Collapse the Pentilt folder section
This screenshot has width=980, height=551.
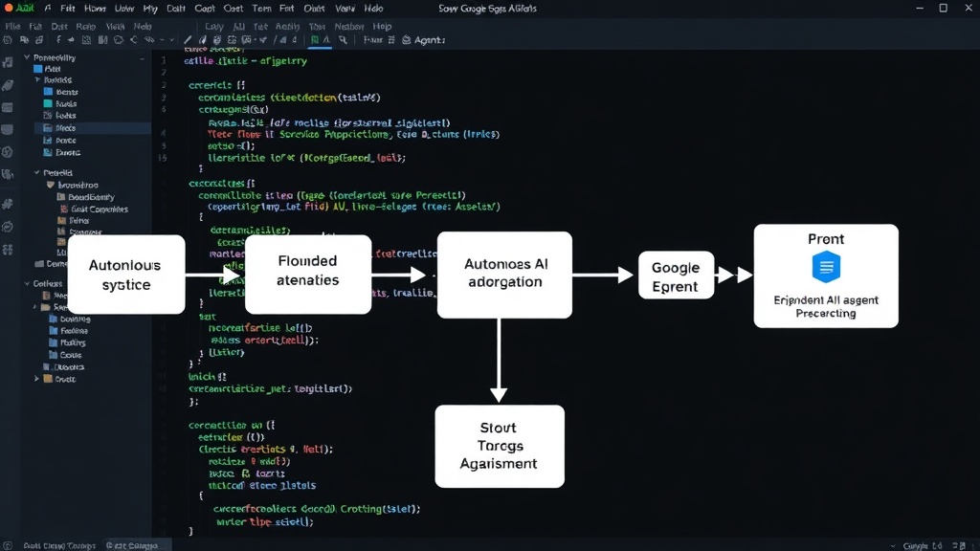(x=37, y=172)
